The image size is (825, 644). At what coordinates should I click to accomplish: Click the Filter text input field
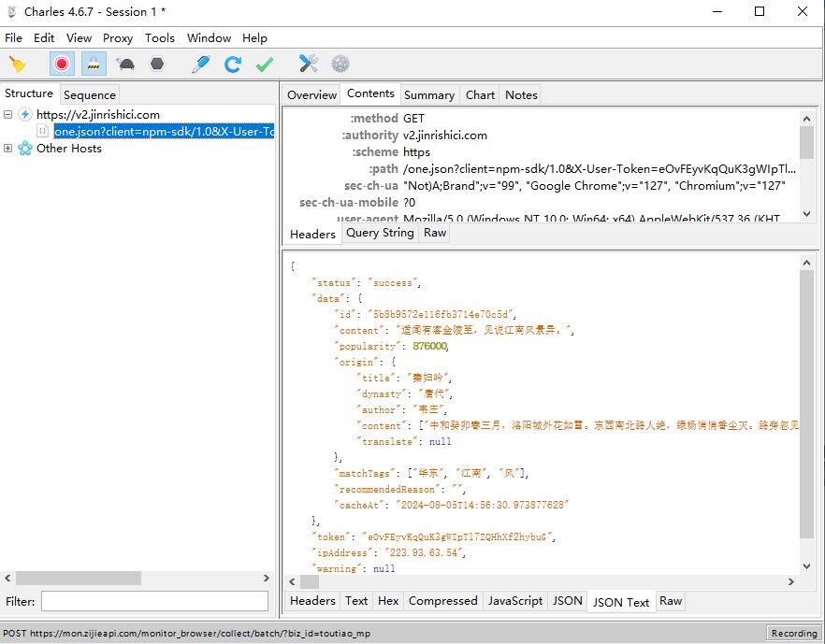(154, 602)
